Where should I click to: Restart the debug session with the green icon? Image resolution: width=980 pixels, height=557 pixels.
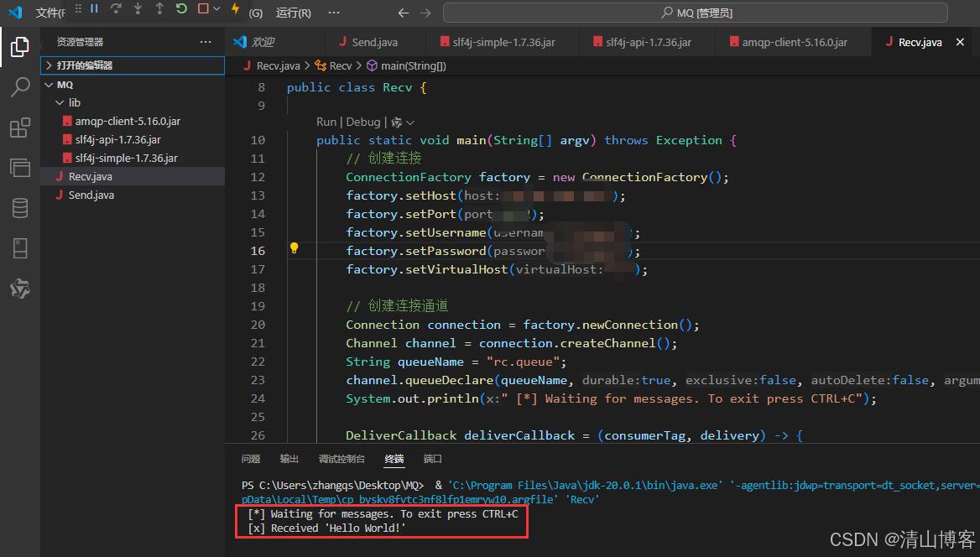coord(181,9)
